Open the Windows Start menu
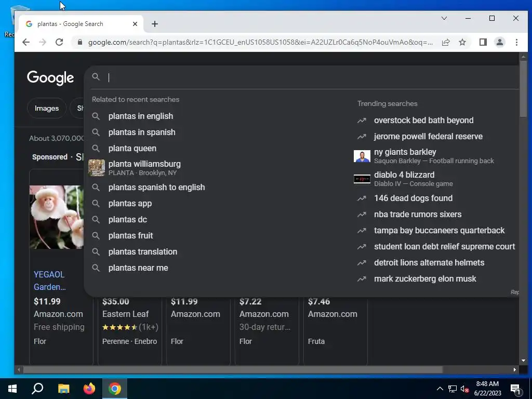 (x=12, y=389)
